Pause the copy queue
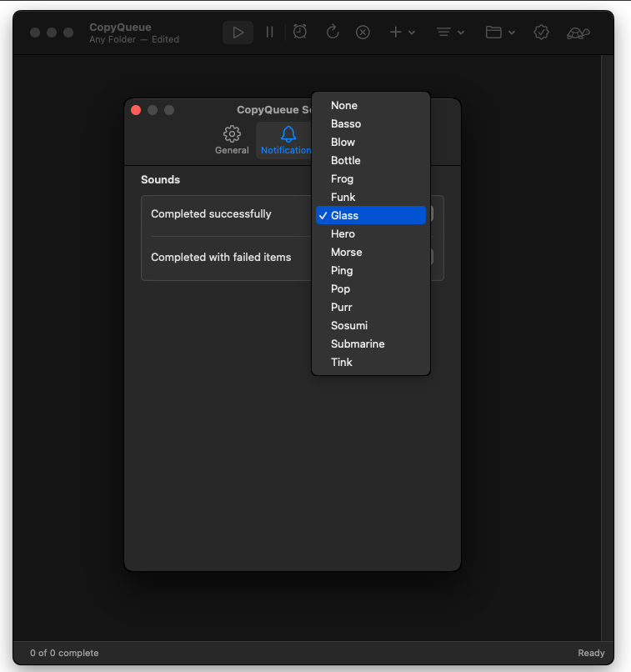Viewport: 631px width, 672px height. tap(269, 33)
